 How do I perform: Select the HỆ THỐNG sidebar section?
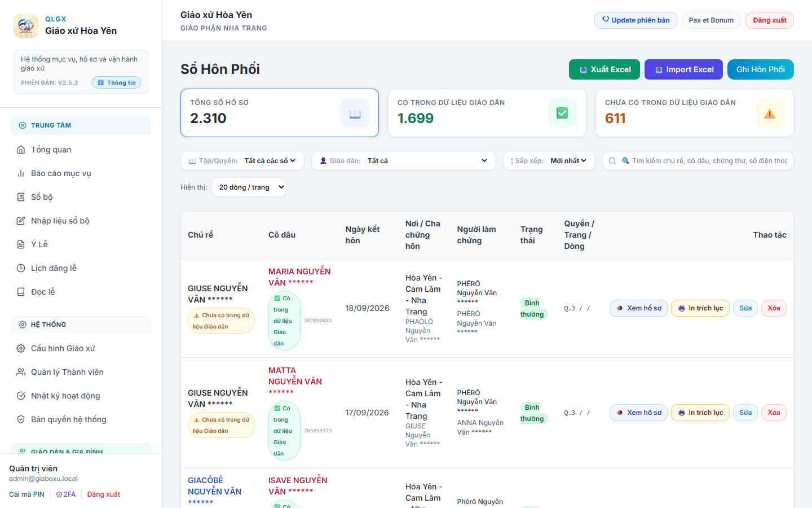[81, 325]
